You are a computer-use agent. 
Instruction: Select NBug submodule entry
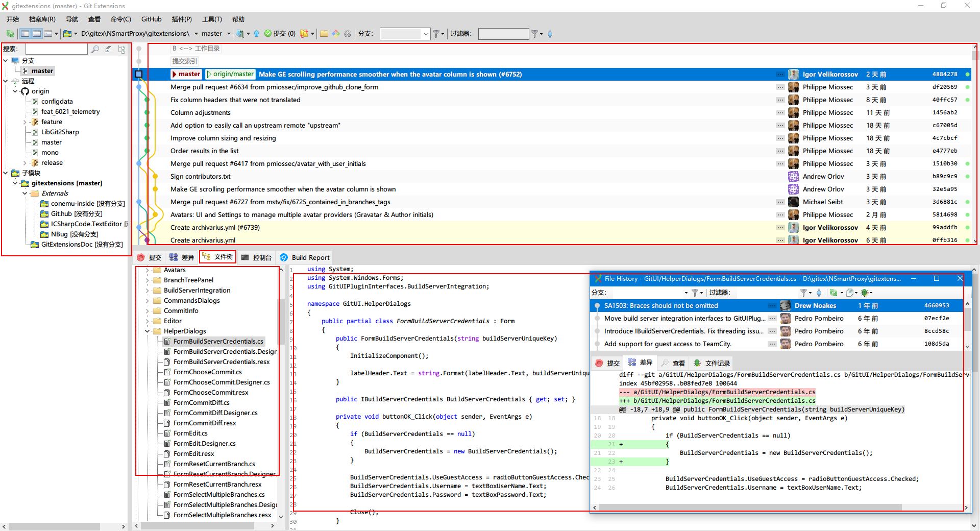pos(75,234)
